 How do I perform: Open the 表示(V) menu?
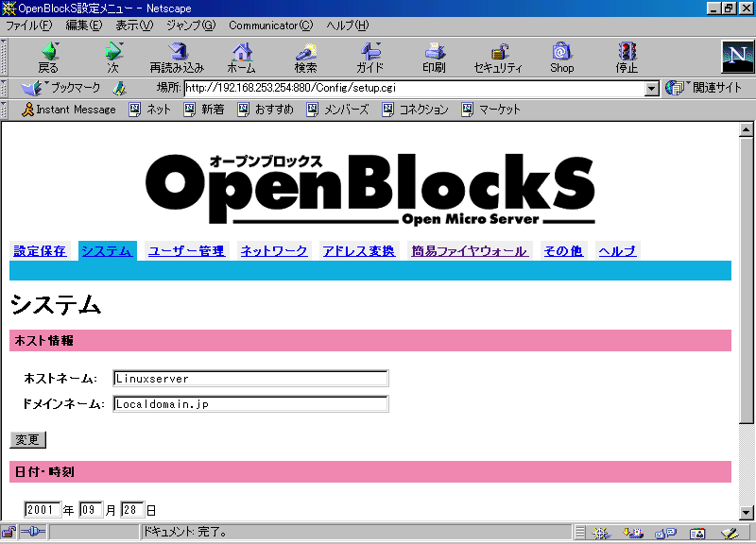(x=134, y=25)
